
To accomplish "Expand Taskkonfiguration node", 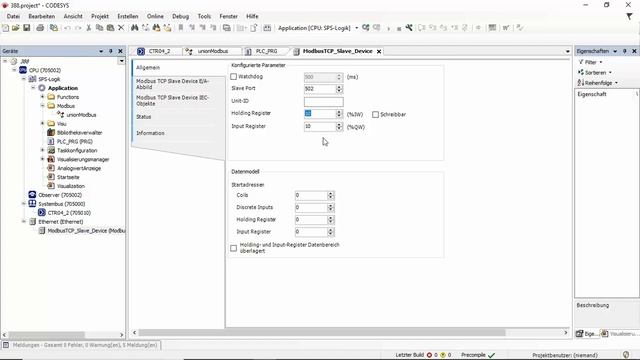I will [42, 150].
